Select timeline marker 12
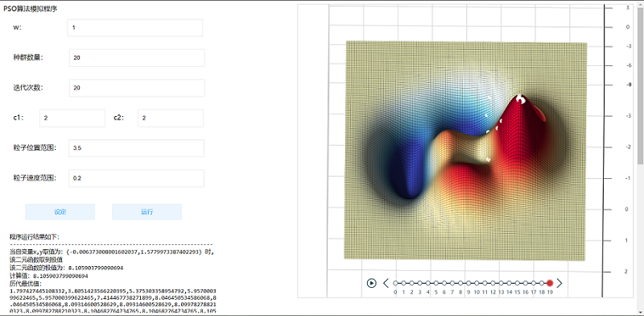The width and height of the screenshot is (644, 316). point(493,283)
